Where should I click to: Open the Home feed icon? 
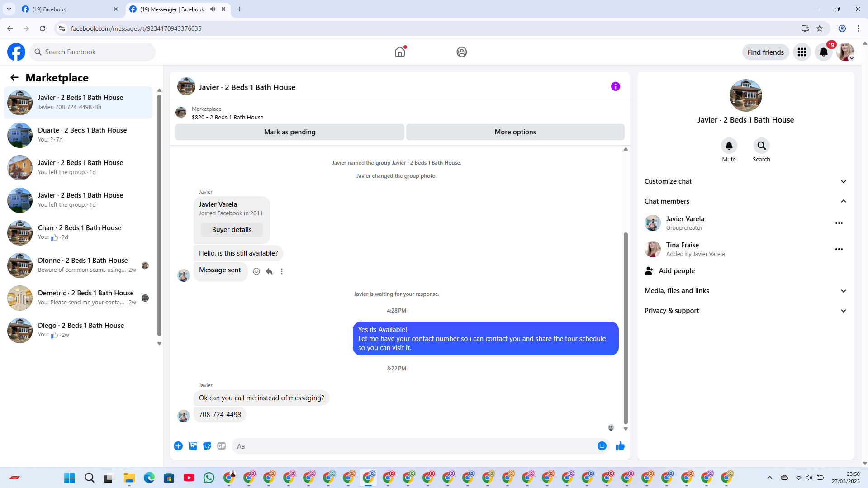point(400,52)
